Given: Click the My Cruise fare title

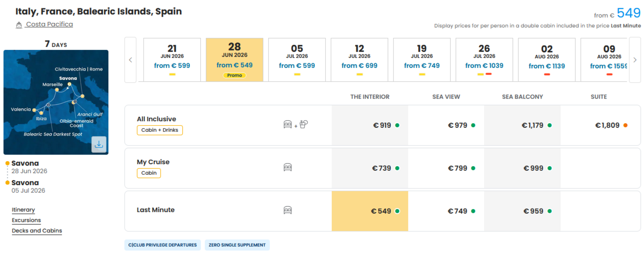Looking at the screenshot, I should [153, 162].
